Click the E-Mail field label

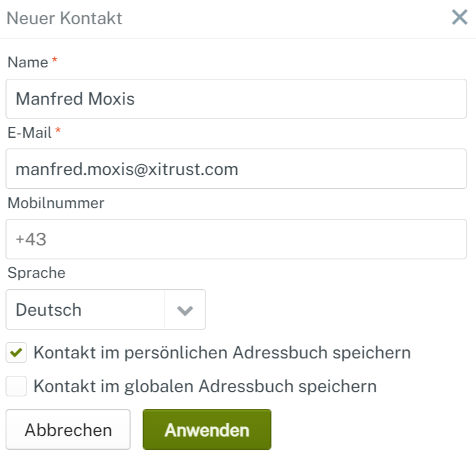[x=29, y=133]
